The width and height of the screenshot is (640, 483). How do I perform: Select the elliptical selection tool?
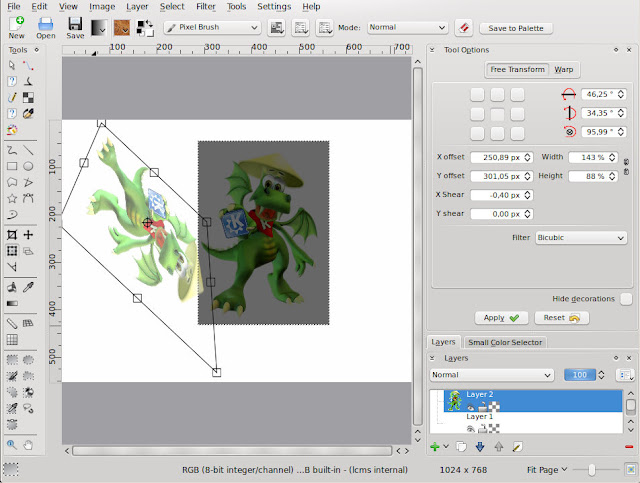pyautogui.click(x=28, y=360)
